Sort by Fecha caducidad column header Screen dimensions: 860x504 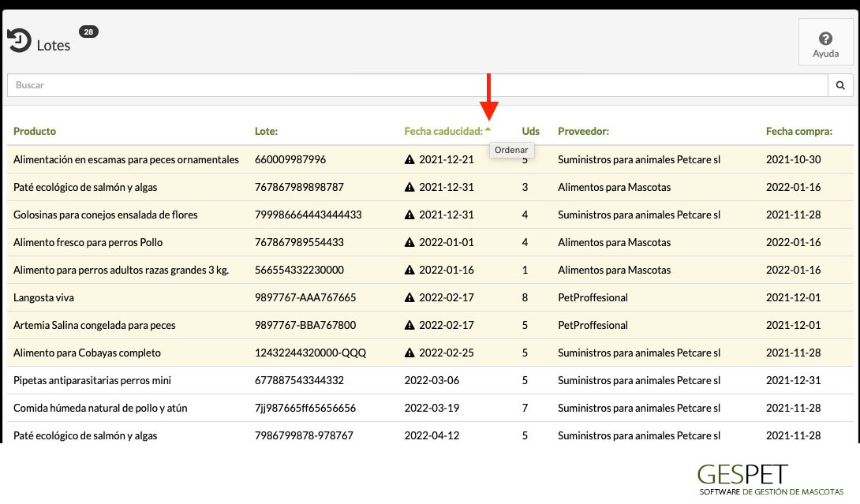tap(443, 131)
